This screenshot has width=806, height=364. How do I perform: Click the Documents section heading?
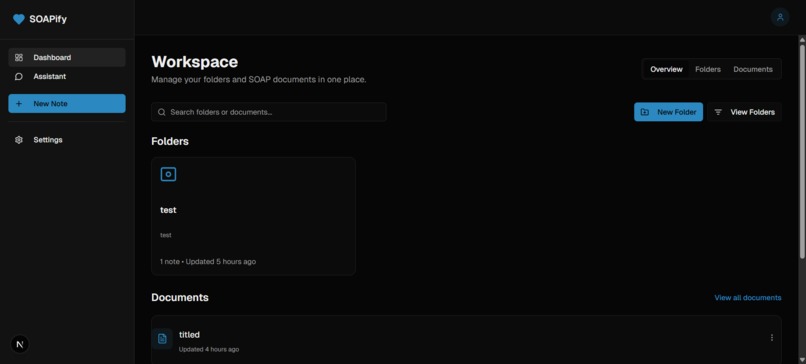[x=180, y=298]
